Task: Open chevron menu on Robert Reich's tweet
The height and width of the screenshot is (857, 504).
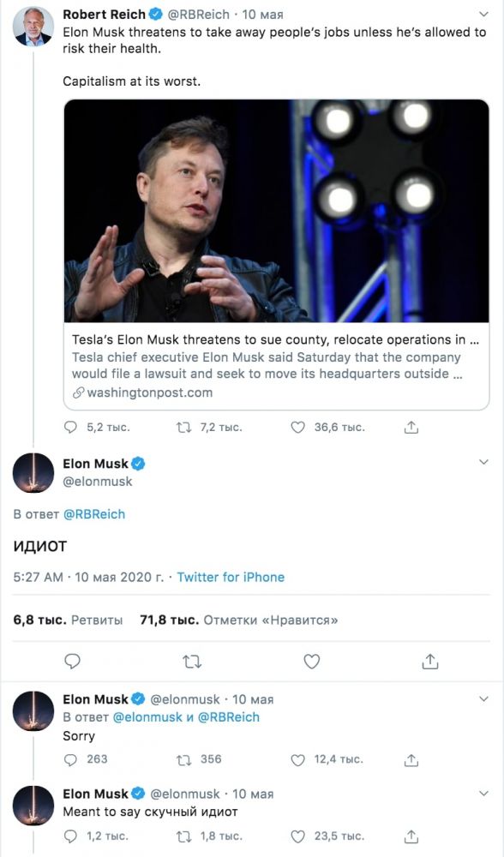Action: tap(483, 15)
